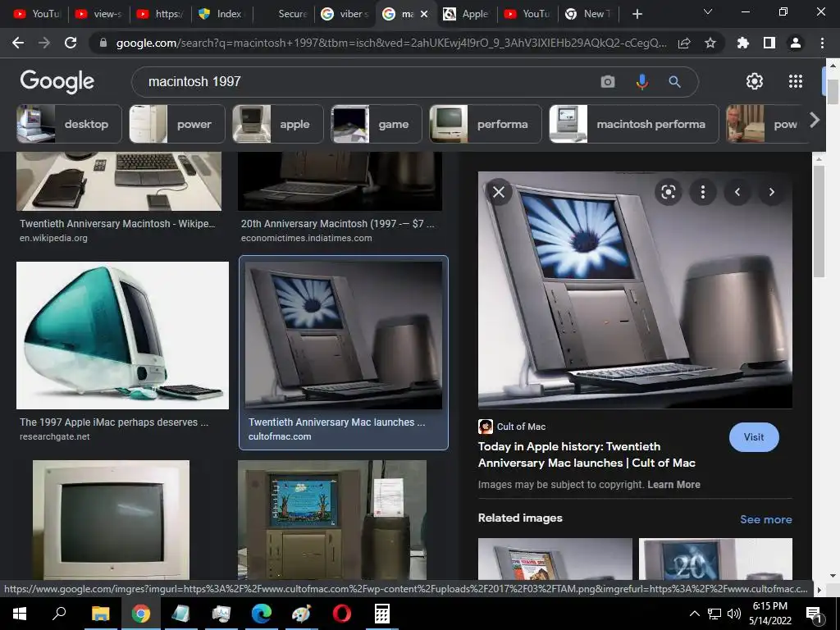The image size is (840, 630).
Task: Open the Google apps grid
Action: coord(796,81)
